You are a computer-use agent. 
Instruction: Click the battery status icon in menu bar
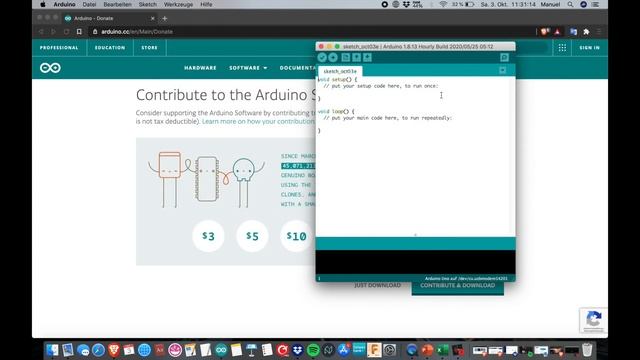pos(469,4)
